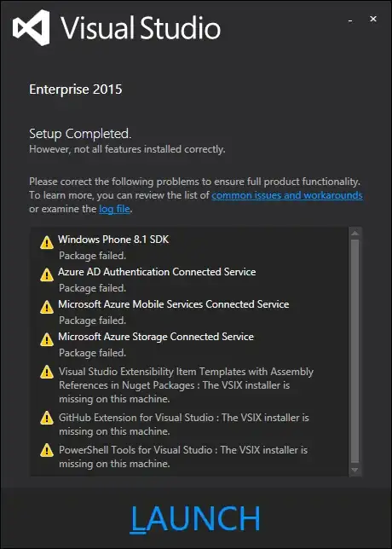
Task: Select the GitHub Extension for Visual Studio message
Action: pyautogui.click(x=184, y=425)
